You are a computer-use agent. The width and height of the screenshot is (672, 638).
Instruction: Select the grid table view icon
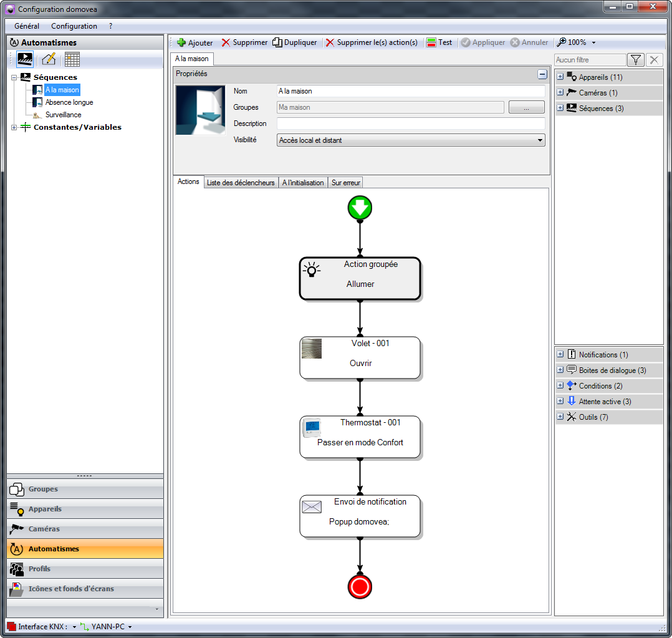pyautogui.click(x=72, y=59)
